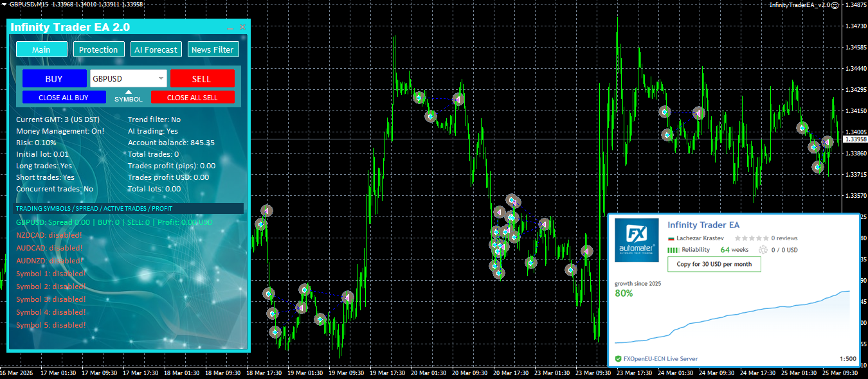Image resolution: width=868 pixels, height=379 pixels.
Task: Click Copy for 30 USD per month
Action: [x=714, y=264]
